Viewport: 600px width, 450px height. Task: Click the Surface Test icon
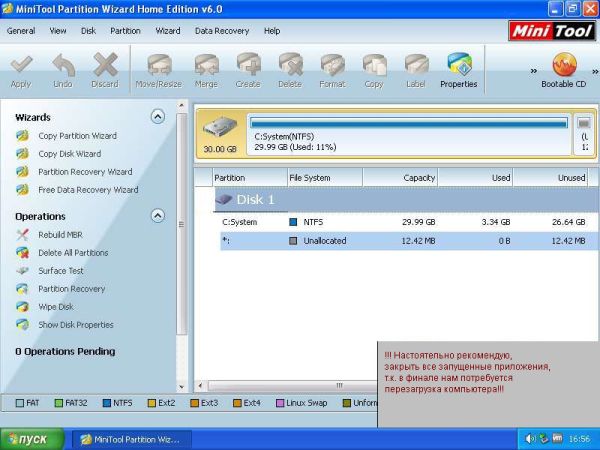pos(22,271)
